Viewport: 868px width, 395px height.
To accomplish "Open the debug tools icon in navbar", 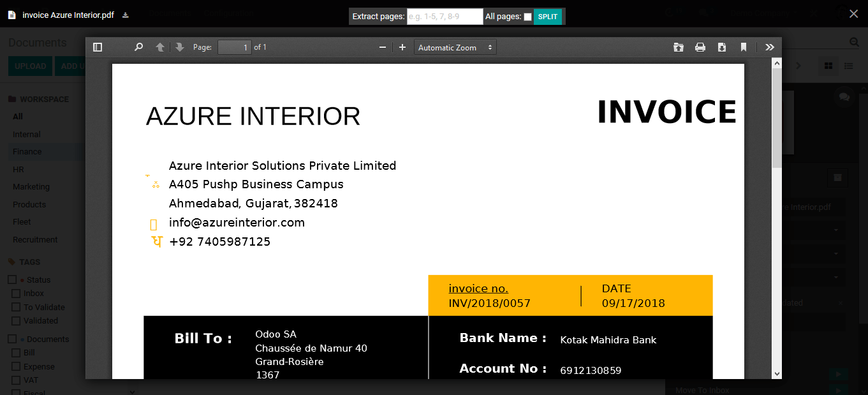I will pos(814,13).
